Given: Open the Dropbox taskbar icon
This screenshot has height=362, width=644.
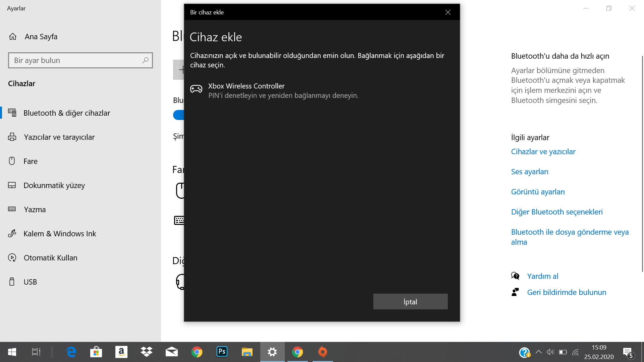Looking at the screenshot, I should pos(147,352).
